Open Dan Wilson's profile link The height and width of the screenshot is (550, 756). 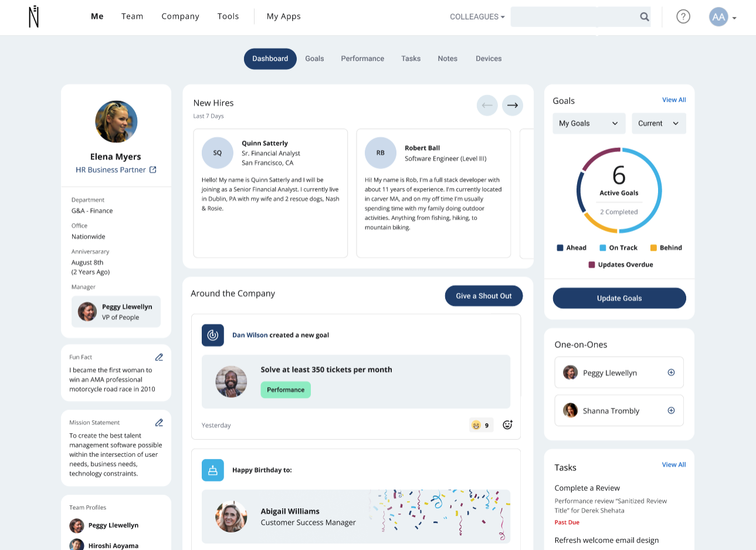[250, 335]
